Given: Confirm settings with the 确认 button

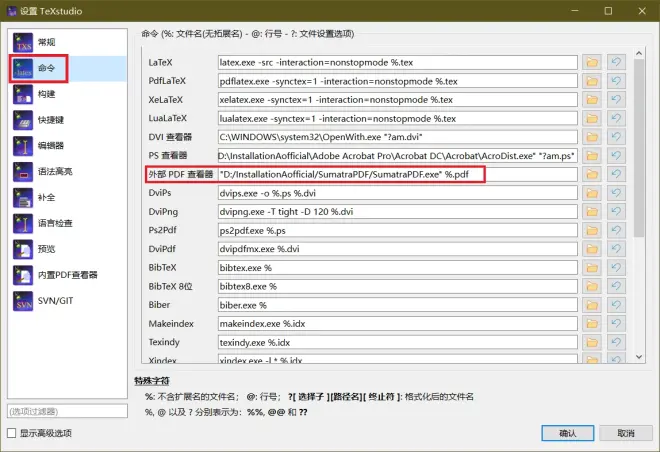Looking at the screenshot, I should (x=567, y=433).
